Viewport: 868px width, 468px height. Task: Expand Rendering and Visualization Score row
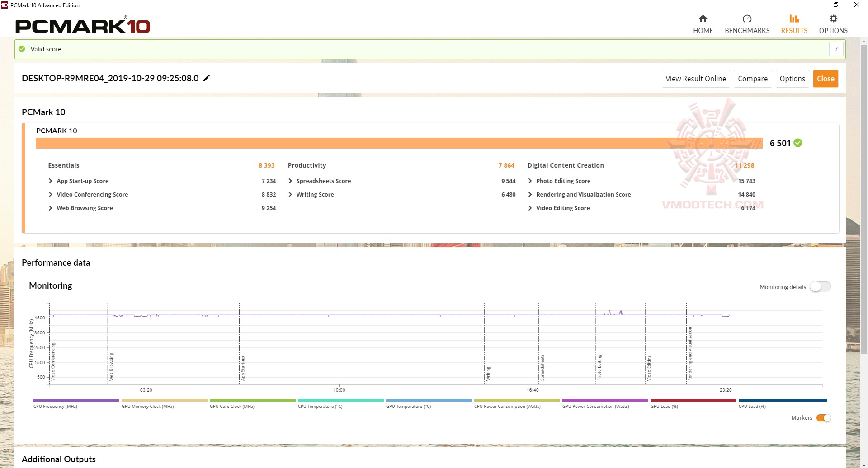pyautogui.click(x=530, y=194)
